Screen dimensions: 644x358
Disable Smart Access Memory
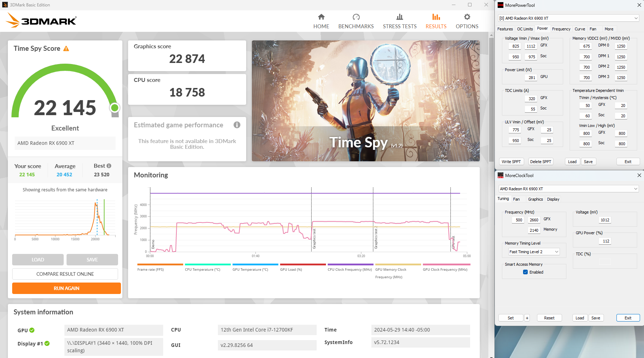pyautogui.click(x=525, y=272)
